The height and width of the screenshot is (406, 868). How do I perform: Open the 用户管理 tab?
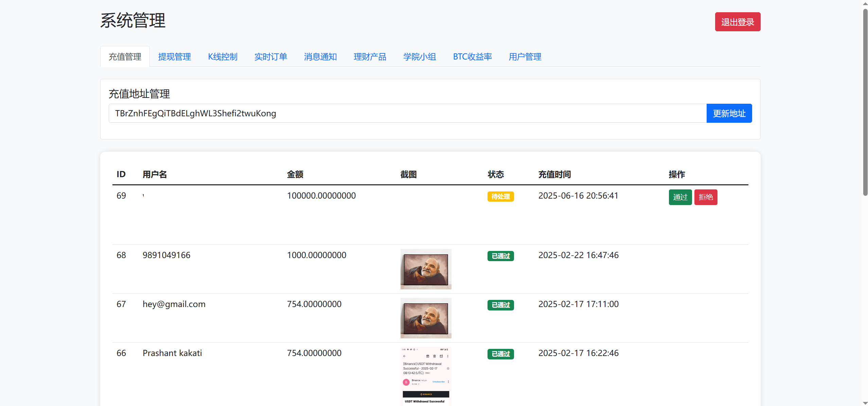pyautogui.click(x=525, y=57)
